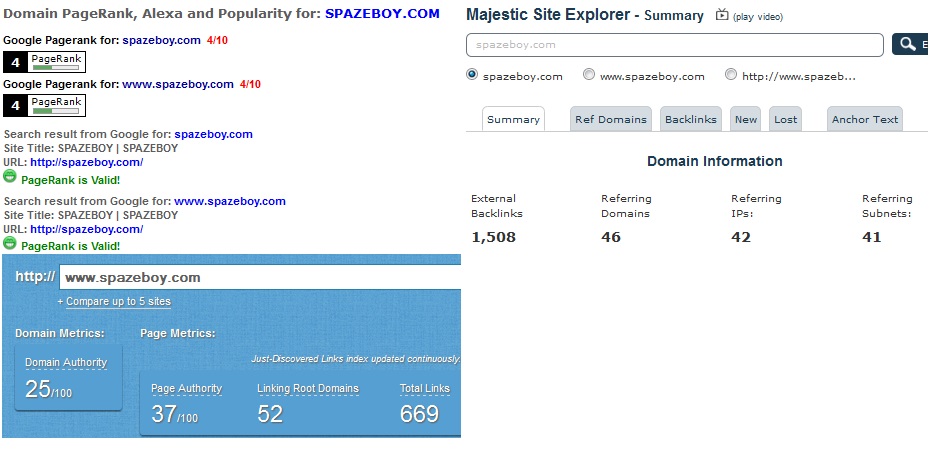Click the Page Authority label
Image resolution: width=946 pixels, height=450 pixels.
point(186,388)
